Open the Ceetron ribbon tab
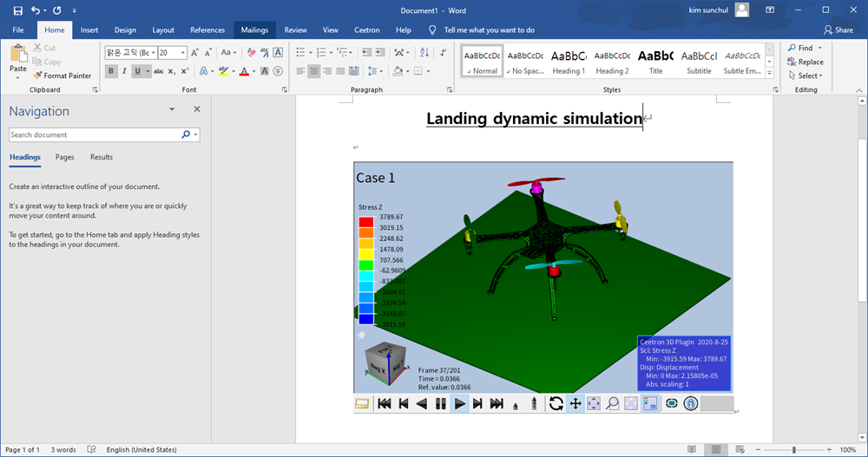 coord(367,29)
